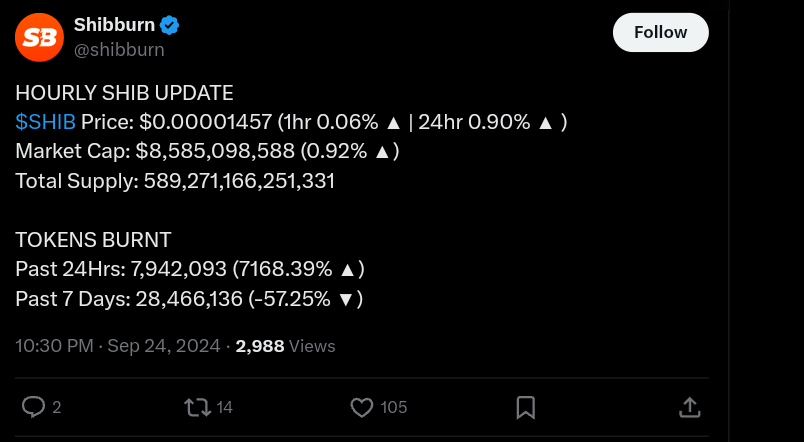This screenshot has height=442, width=804.
Task: Reply to the tweet via speech bubble icon
Action: tap(33, 407)
